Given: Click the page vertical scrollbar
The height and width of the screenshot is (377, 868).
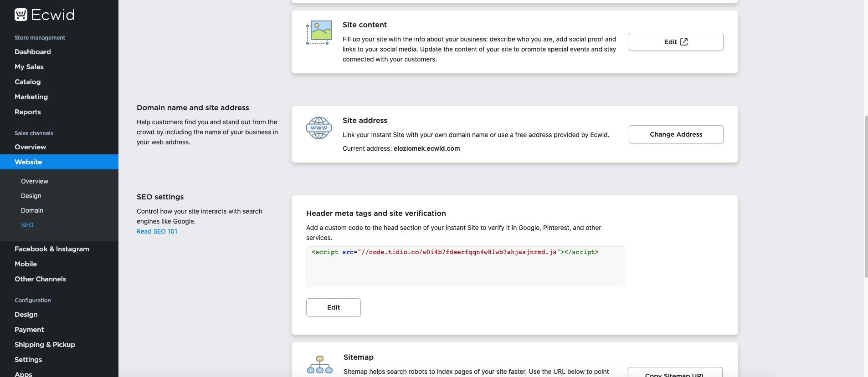Looking at the screenshot, I should tap(866, 196).
